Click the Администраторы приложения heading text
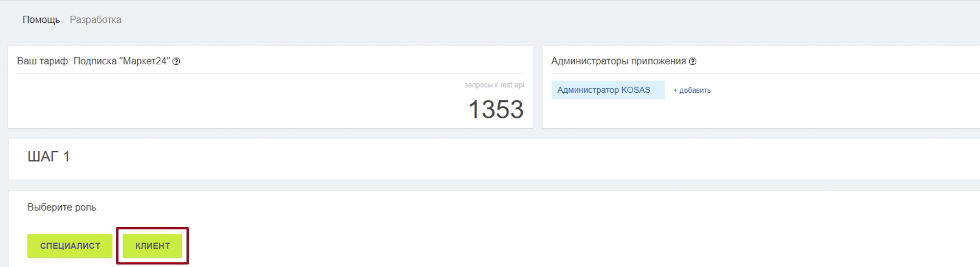The height and width of the screenshot is (267, 980). 619,61
